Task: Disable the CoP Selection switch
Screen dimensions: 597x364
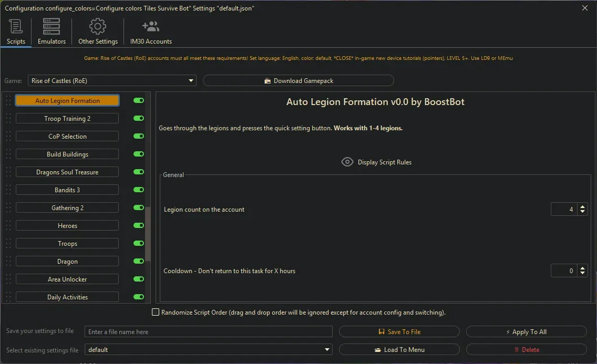Action: [139, 136]
